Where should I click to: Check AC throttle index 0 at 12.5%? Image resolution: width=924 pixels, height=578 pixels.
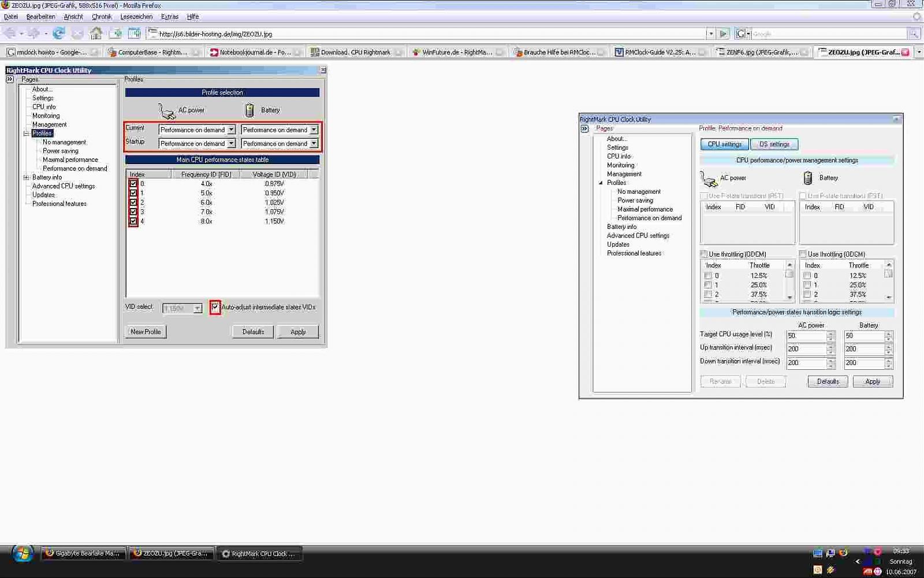[x=708, y=276]
